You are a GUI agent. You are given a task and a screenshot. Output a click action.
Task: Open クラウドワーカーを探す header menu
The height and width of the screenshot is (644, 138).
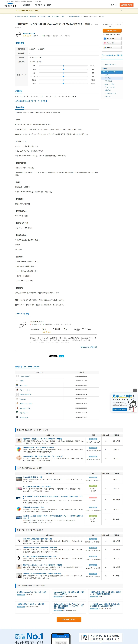[x=43, y=5]
